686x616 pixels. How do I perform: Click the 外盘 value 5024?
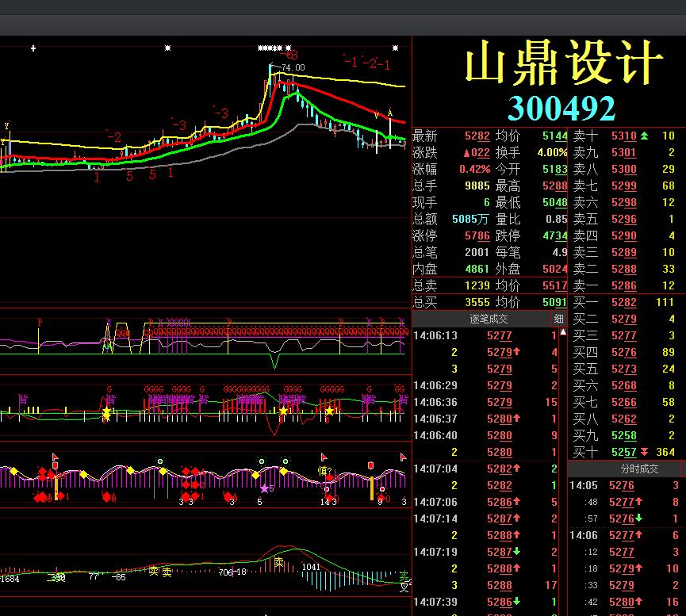(x=555, y=269)
